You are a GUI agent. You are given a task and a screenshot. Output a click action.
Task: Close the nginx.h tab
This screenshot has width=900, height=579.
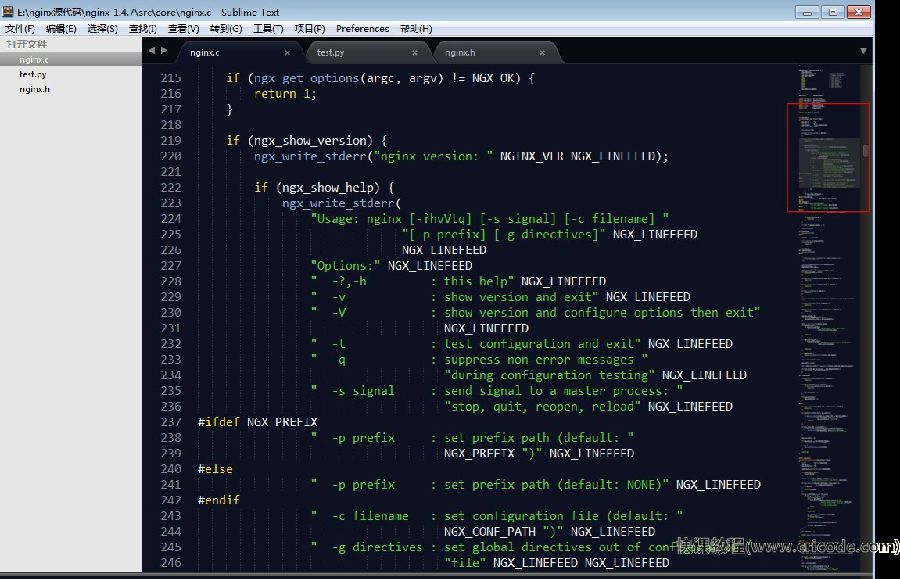pyautogui.click(x=543, y=52)
